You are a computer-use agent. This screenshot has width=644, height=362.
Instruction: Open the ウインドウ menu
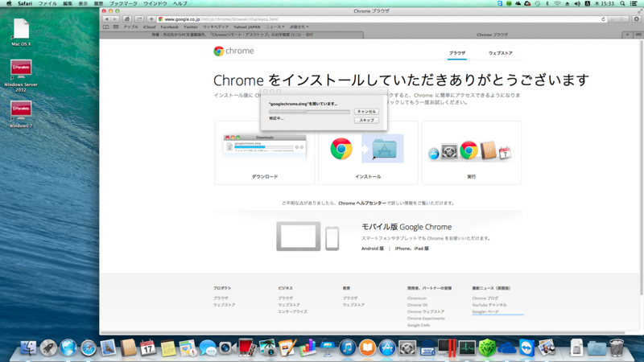[155, 3]
